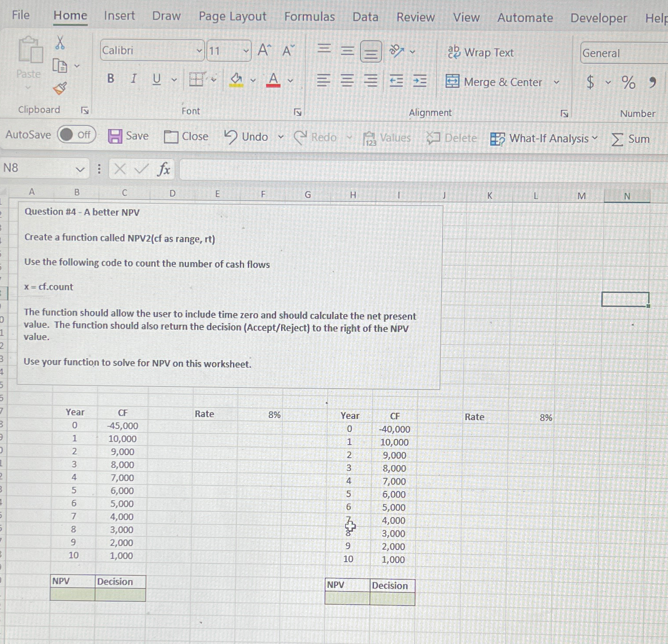668x644 pixels.
Task: Open Font dialog launcher
Action: pyautogui.click(x=298, y=113)
